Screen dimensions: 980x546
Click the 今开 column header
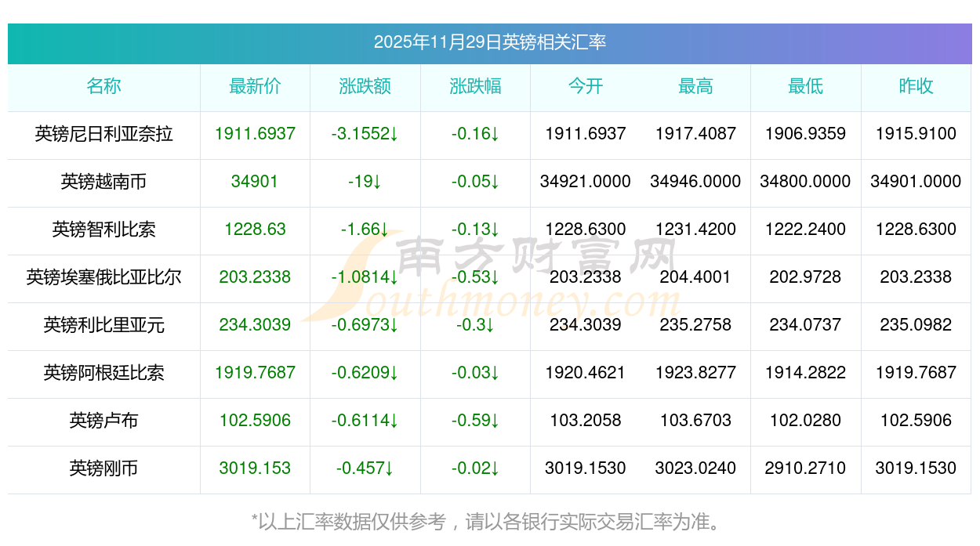586,87
